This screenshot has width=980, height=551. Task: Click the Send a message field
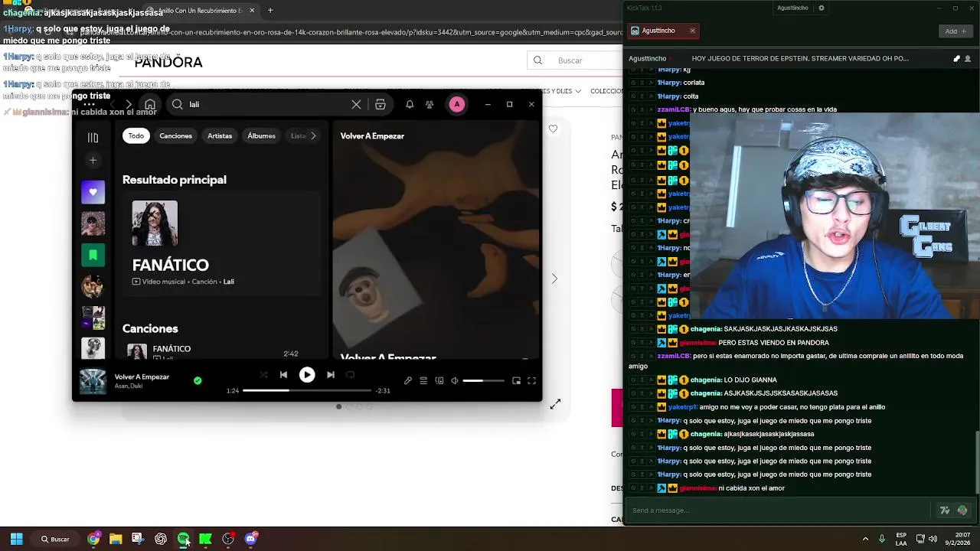(777, 510)
